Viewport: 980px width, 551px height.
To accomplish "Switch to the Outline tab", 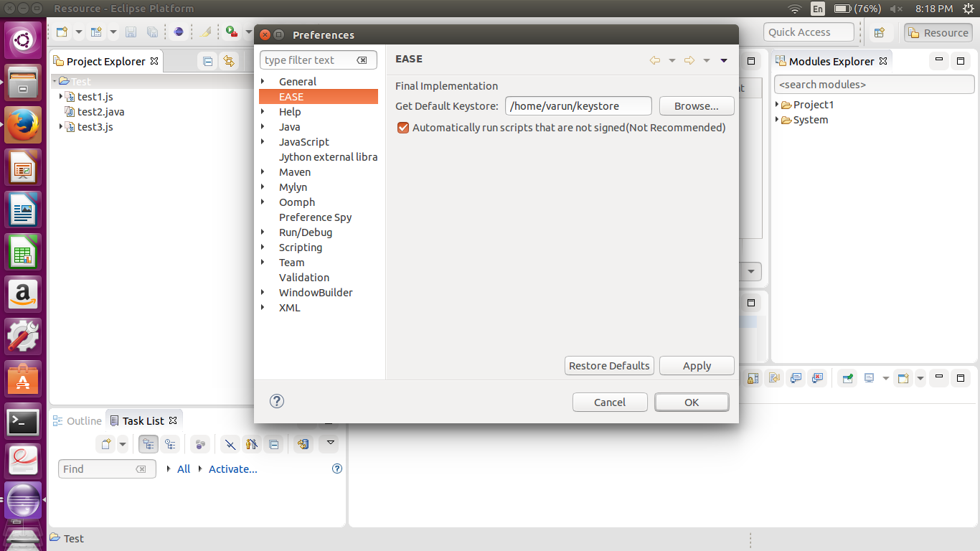I will 77,421.
